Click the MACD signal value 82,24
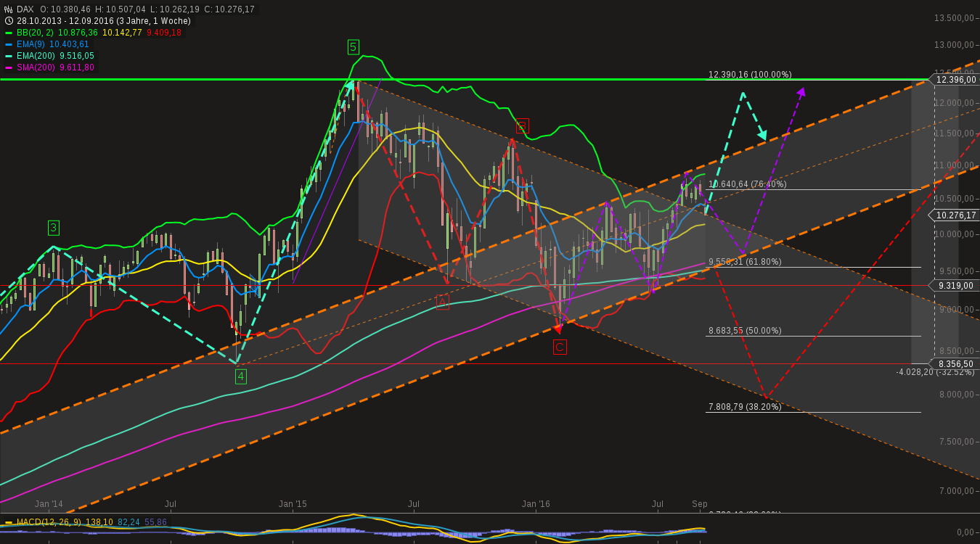Viewport: 980px width, 544px height. point(128,522)
